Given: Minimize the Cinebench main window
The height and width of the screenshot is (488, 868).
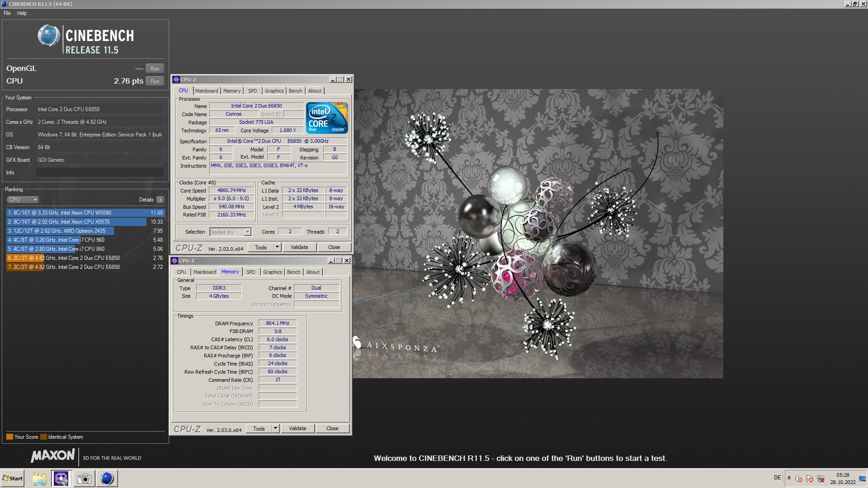Looking at the screenshot, I should point(847,4).
